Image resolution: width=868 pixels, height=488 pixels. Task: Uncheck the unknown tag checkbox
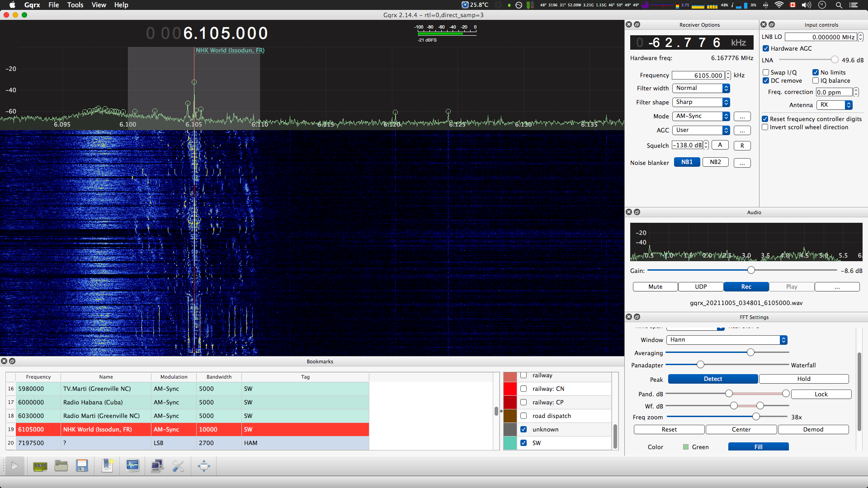click(524, 429)
